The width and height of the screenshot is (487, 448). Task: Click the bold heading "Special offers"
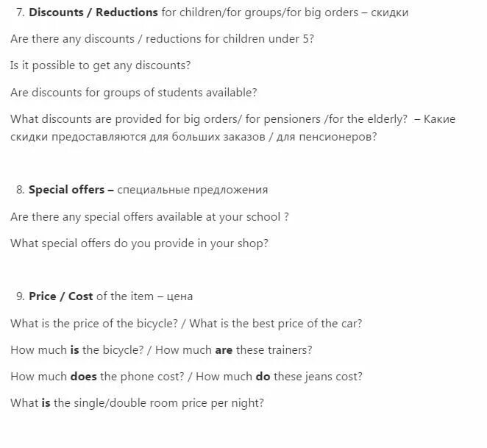[x=71, y=190]
